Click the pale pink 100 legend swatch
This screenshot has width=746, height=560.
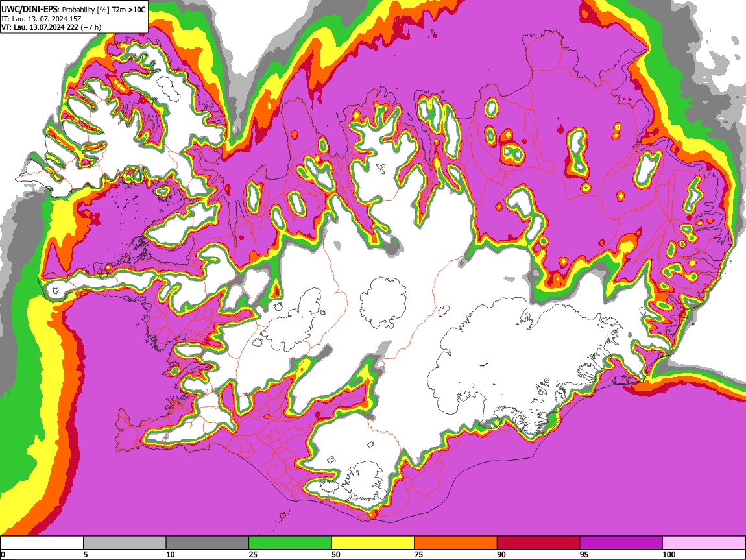tap(704, 543)
